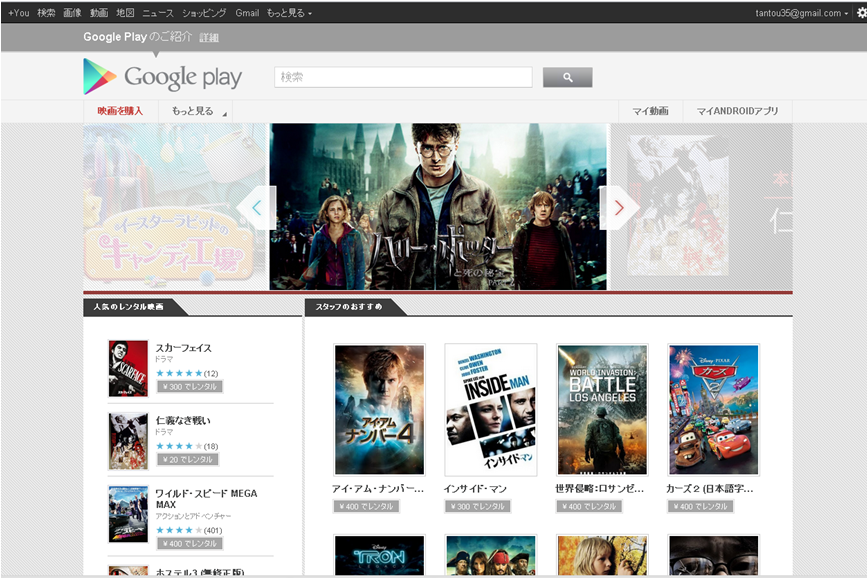Open the Harry Potter featured banner
This screenshot has width=868, height=579.
(x=438, y=206)
